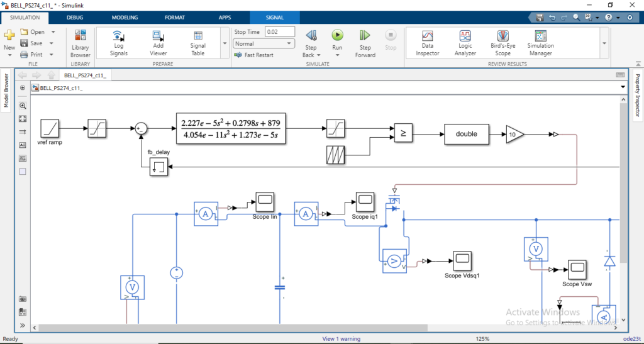Image resolution: width=644 pixels, height=344 pixels.
Task: Switch to the Modeling tab
Action: tap(125, 17)
